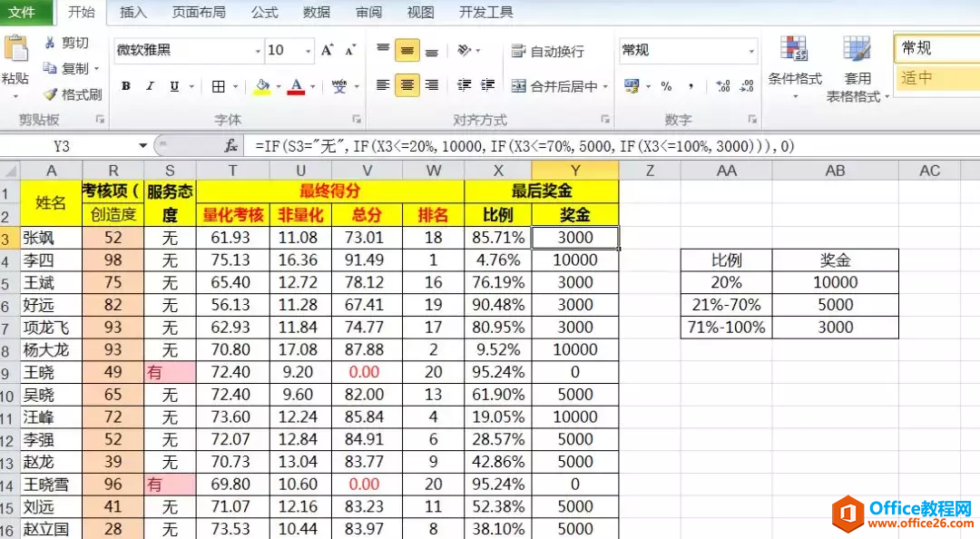Click the 自动换行 wrap text button
This screenshot has width=980, height=539.
(x=547, y=52)
